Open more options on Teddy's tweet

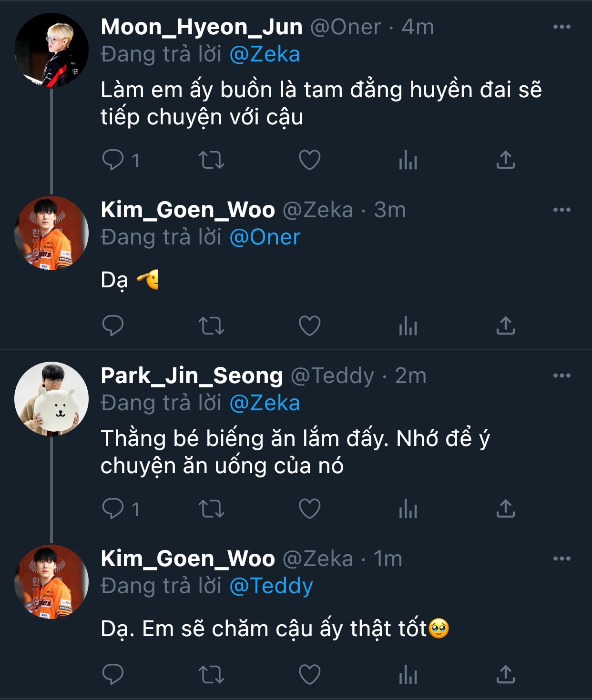[561, 375]
